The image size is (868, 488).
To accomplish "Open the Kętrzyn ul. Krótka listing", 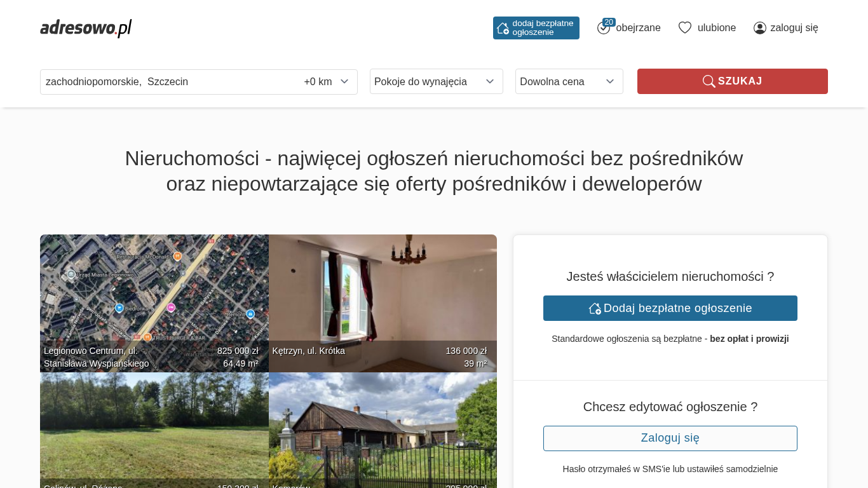I will [383, 303].
